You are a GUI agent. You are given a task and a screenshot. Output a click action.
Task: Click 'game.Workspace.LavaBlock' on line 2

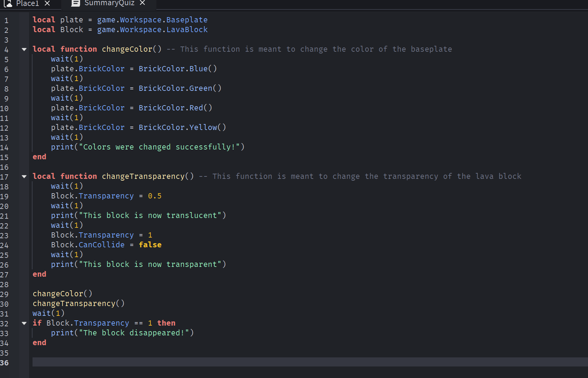point(152,30)
